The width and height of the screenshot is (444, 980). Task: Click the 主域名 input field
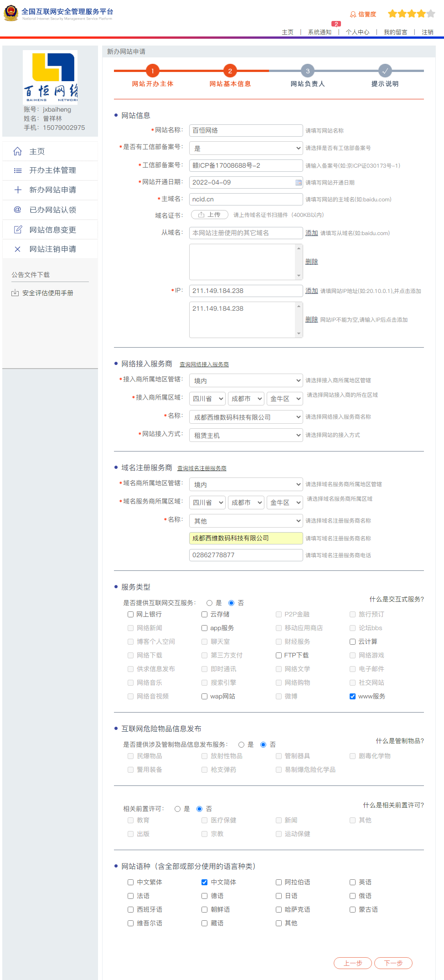pos(246,200)
